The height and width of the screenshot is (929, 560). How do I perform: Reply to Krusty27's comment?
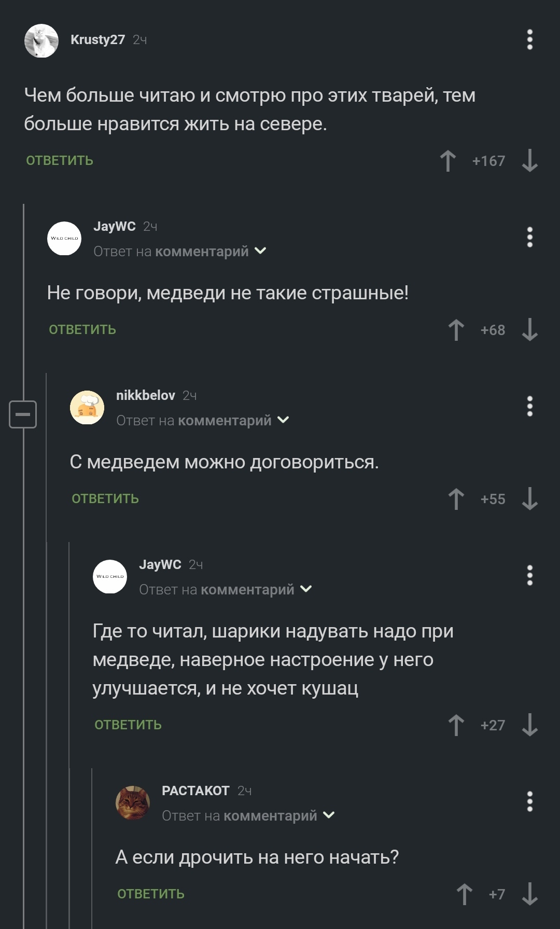click(x=60, y=161)
